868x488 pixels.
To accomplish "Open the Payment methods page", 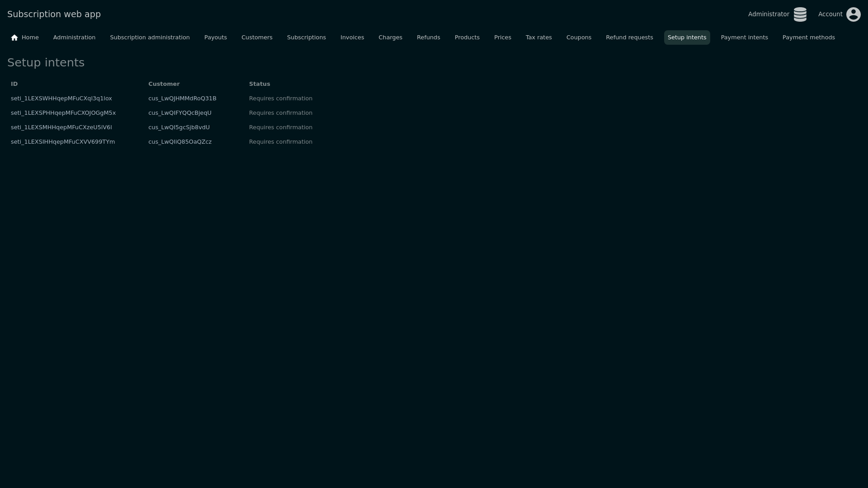I will click(x=808, y=38).
